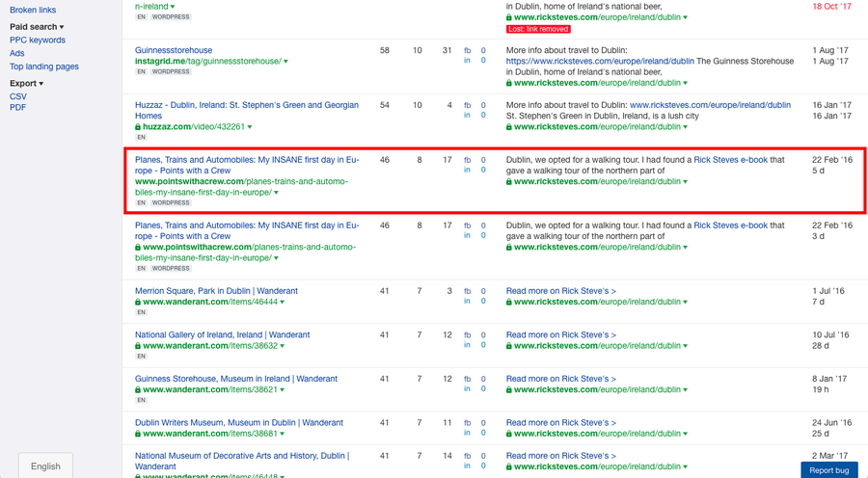
Task: Click fb share count in National Gallery row
Action: click(483, 335)
